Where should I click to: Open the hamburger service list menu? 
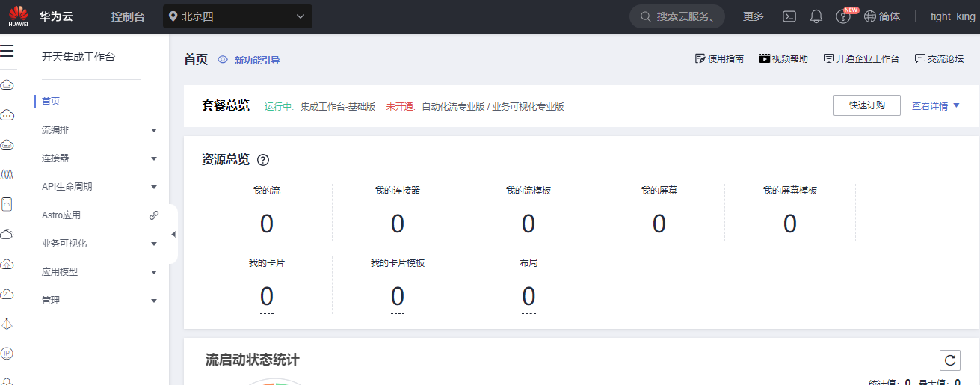click(7, 51)
